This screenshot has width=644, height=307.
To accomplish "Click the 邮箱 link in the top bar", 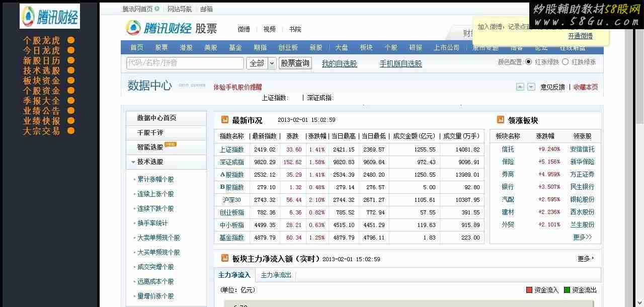I will (206, 9).
